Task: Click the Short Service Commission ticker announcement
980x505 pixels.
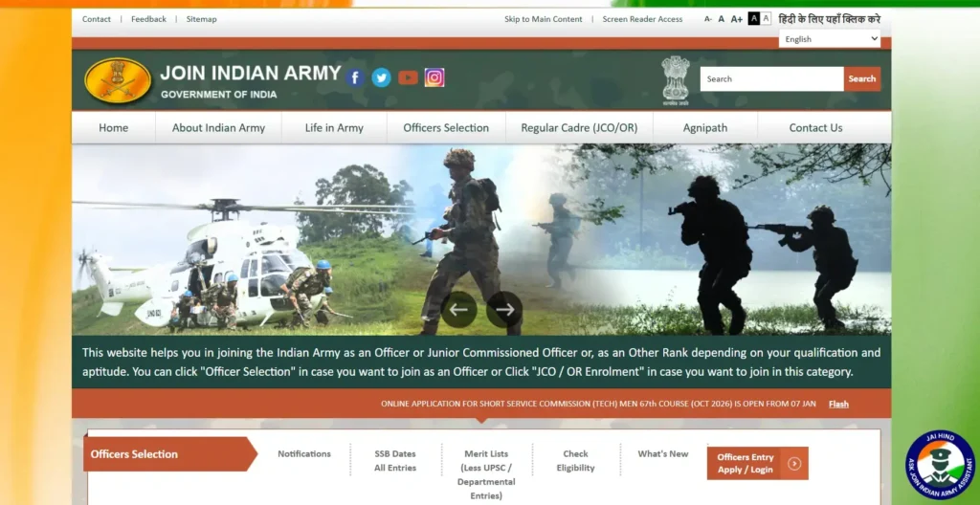Action: [598, 404]
